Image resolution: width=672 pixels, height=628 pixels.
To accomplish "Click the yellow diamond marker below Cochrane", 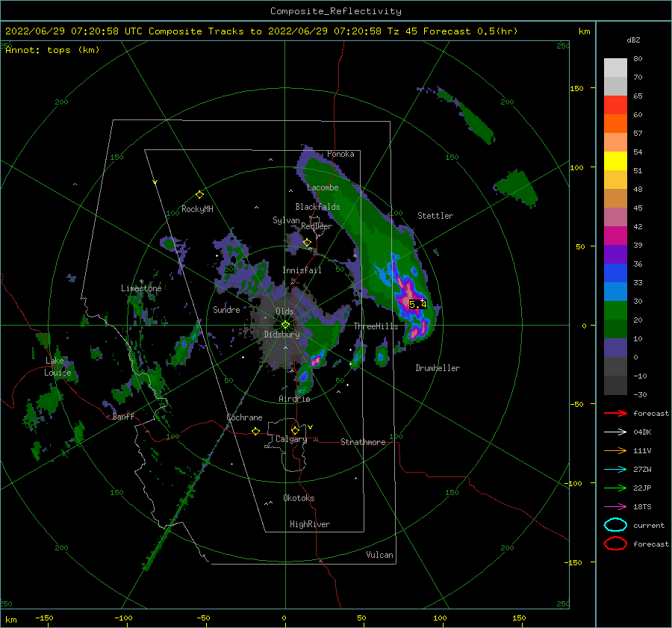I will pyautogui.click(x=255, y=431).
